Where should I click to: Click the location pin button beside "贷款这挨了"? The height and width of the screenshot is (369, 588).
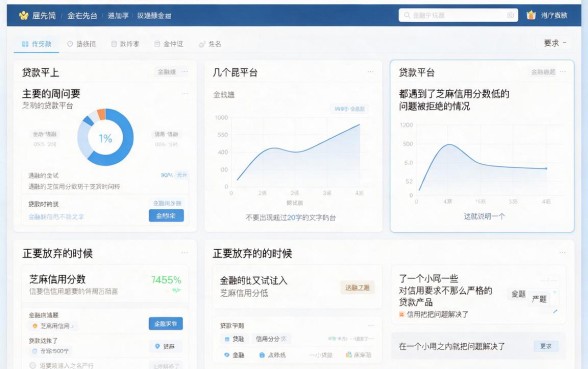click(165, 346)
